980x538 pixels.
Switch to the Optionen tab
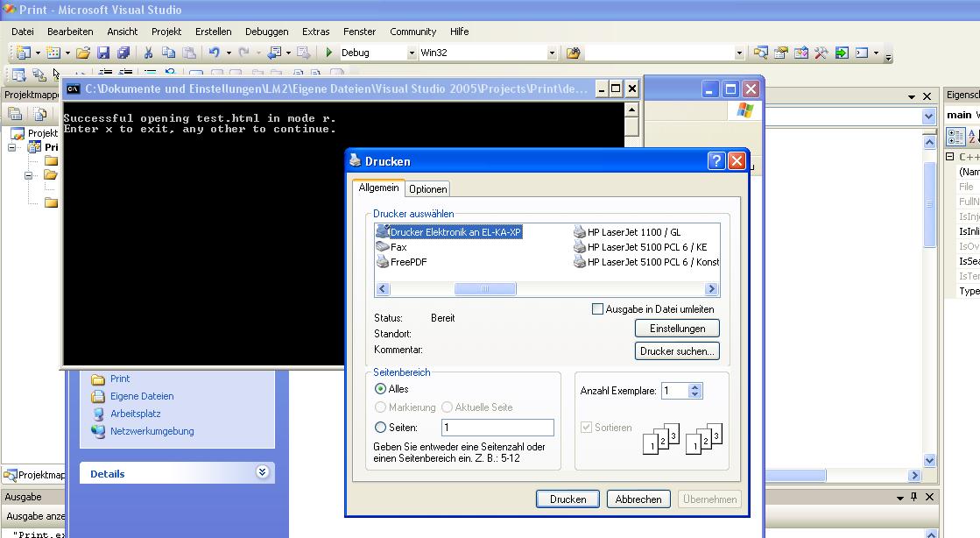[x=427, y=189]
